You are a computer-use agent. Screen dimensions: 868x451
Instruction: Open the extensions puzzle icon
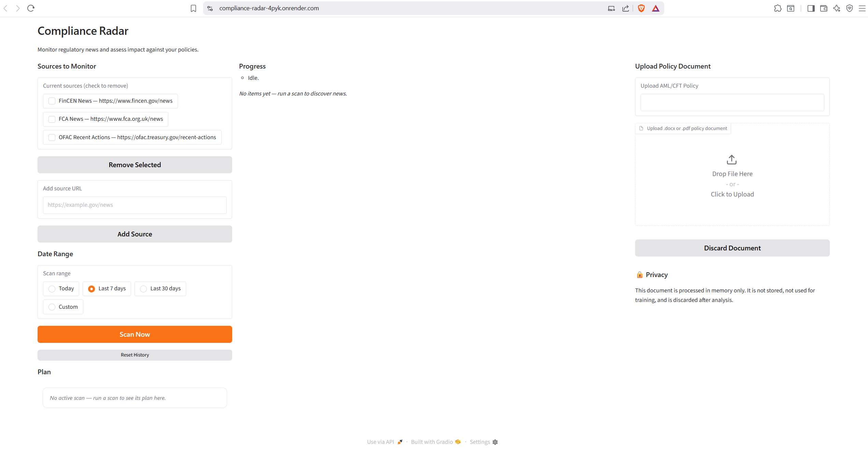(778, 8)
